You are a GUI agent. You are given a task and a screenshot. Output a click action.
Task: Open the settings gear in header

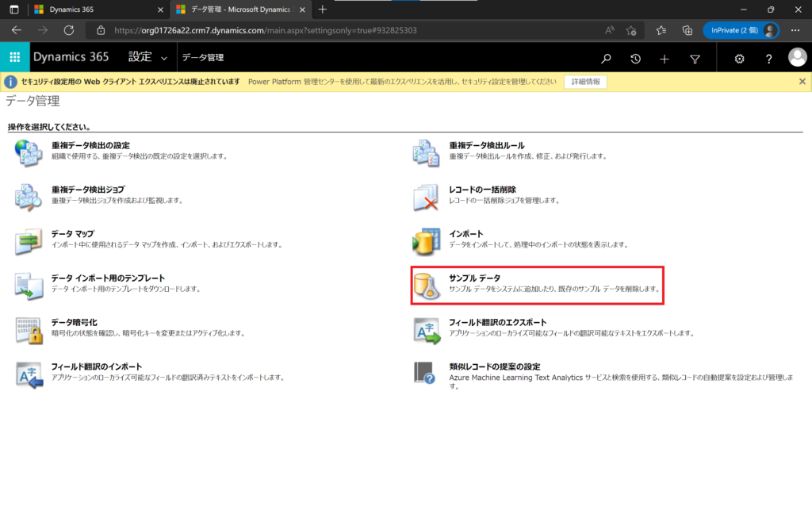pos(739,58)
